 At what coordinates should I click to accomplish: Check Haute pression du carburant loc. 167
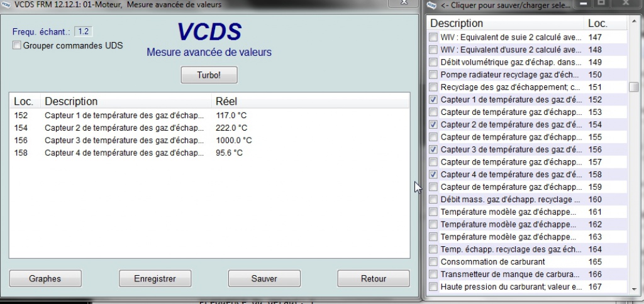[x=433, y=287]
